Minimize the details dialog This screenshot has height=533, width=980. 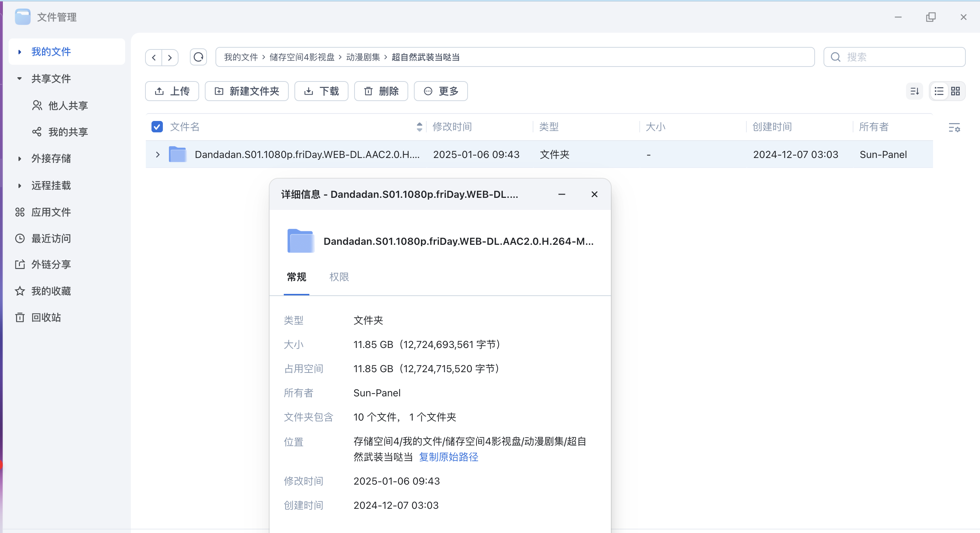pos(561,194)
